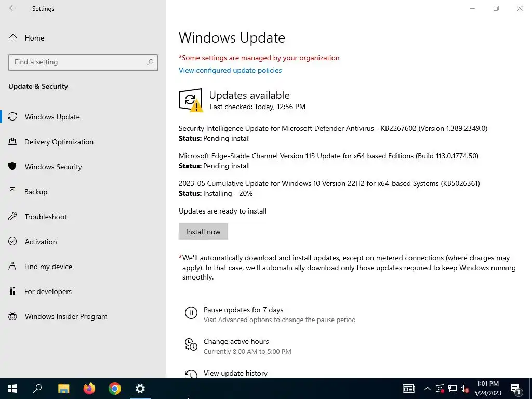This screenshot has width=532, height=399.
Task: Click Last checked: Today, 12:56 PM text
Action: 258,107
